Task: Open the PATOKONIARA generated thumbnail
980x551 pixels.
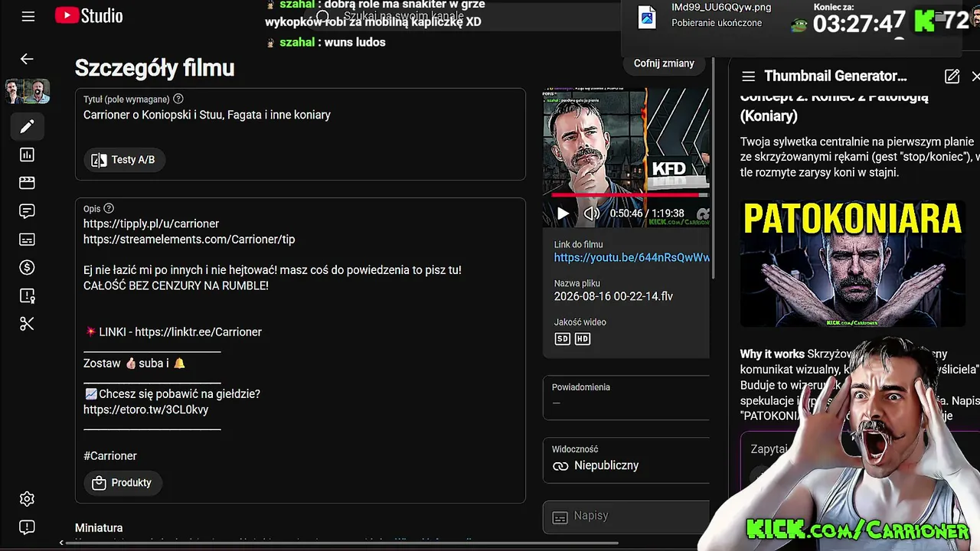Action: 852,263
